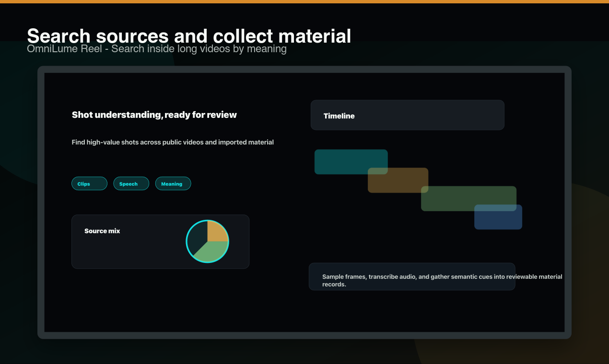This screenshot has width=609, height=364.
Task: Click 'Find high-value shots across public videos' text
Action: (173, 142)
